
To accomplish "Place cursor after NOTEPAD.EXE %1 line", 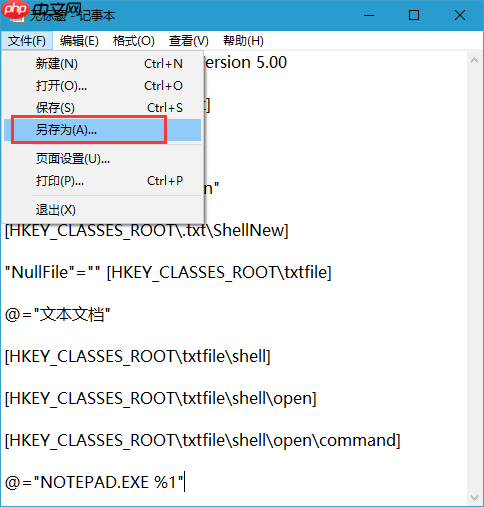I will pyautogui.click(x=184, y=482).
